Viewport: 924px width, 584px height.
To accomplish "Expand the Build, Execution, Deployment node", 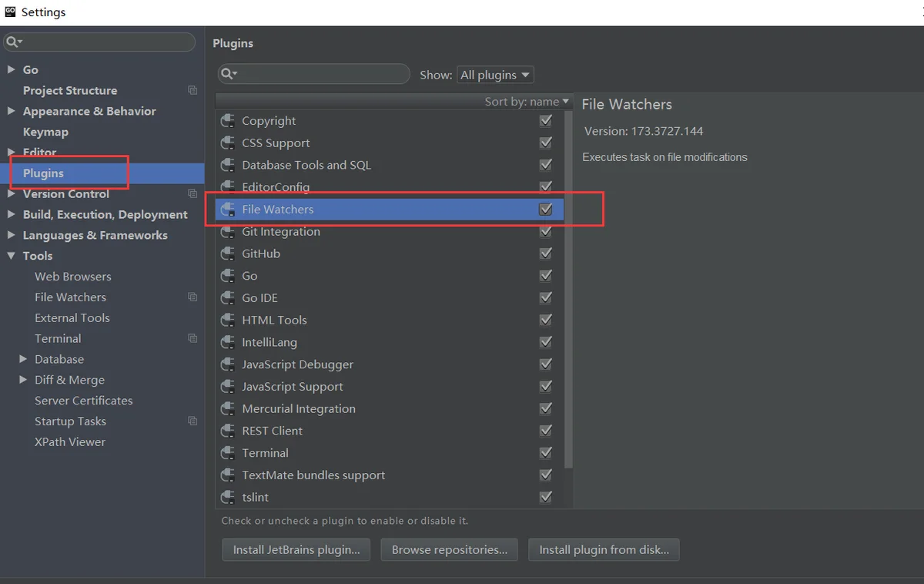I will [11, 214].
